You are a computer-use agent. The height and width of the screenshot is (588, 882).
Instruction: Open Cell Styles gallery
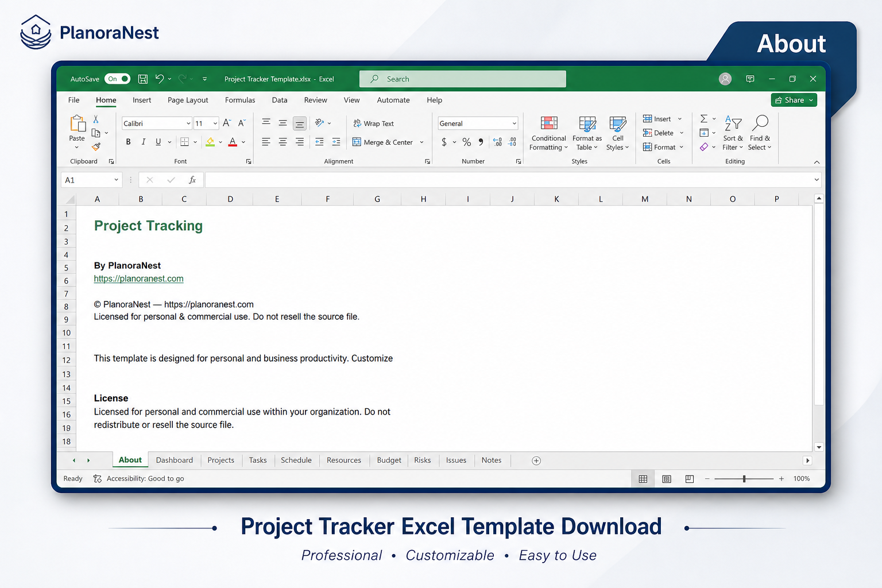coord(617,133)
